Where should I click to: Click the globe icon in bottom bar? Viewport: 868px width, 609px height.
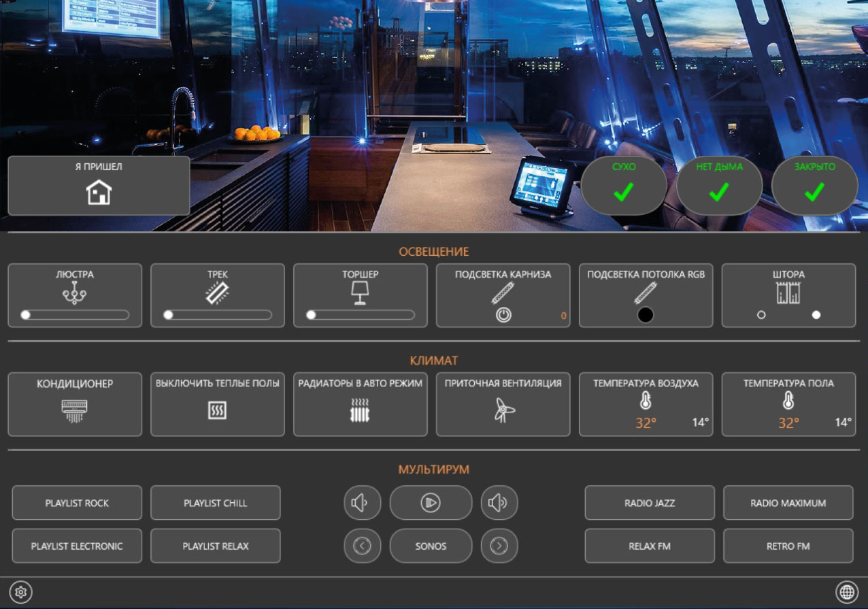846,593
